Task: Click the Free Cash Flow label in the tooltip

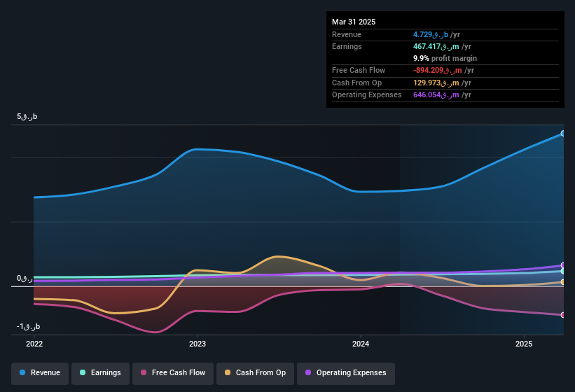Action: pos(359,70)
